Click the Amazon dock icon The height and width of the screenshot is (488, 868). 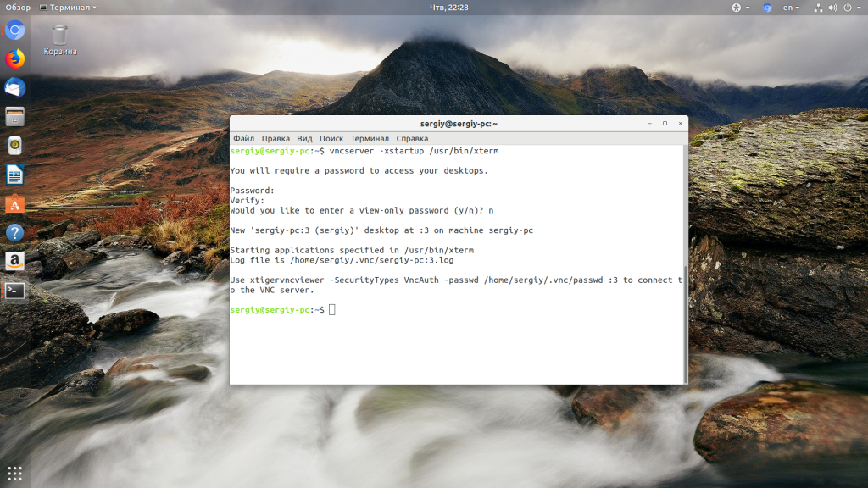pyautogui.click(x=15, y=262)
